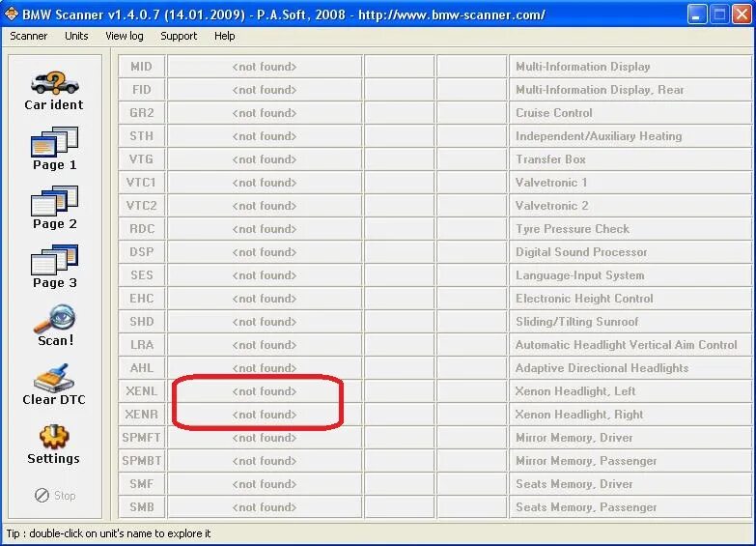Screen dimensions: 756x546
Task: Close the BMW Scanner window
Action: coord(742,14)
